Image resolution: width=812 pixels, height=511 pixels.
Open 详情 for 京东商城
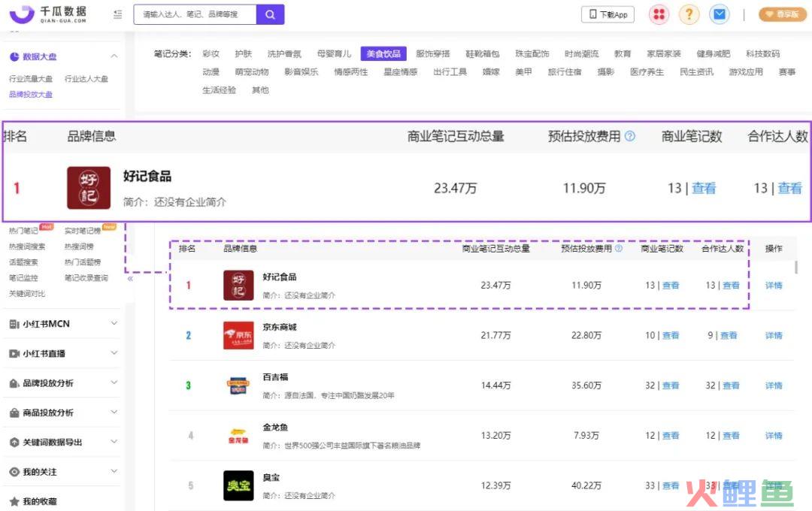[x=774, y=335]
